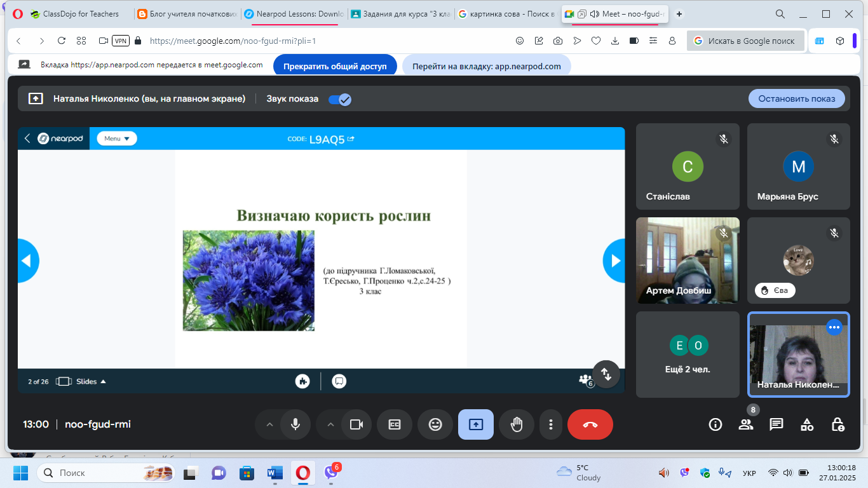Switch to Задания для курса tab
Viewport: 868px width, 488px height.
401,14
